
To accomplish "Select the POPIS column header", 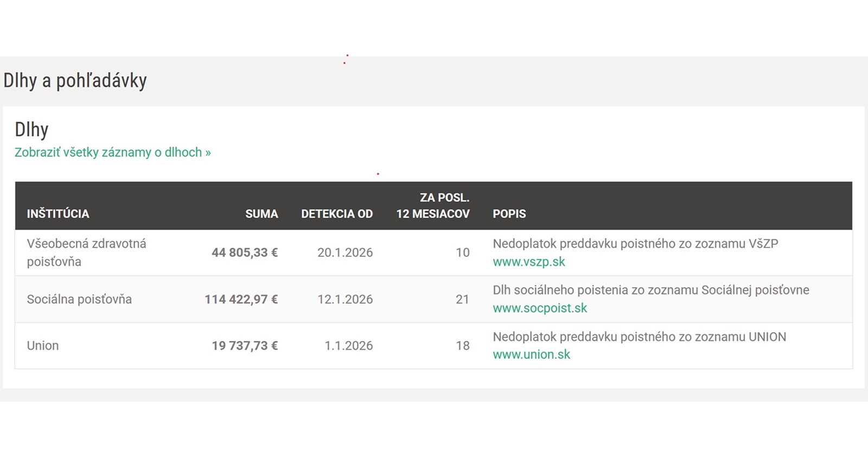I will (509, 214).
